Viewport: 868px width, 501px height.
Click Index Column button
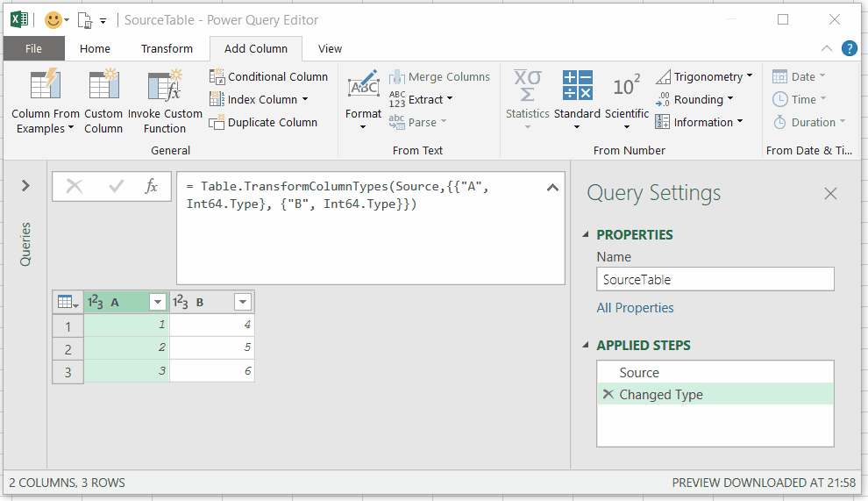(x=259, y=99)
